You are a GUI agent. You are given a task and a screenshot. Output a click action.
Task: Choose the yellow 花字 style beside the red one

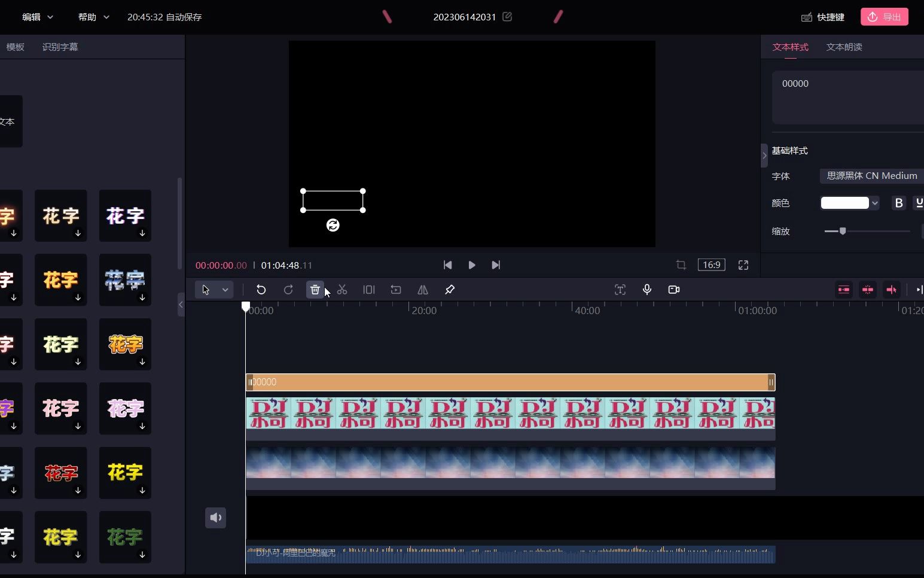coord(125,473)
